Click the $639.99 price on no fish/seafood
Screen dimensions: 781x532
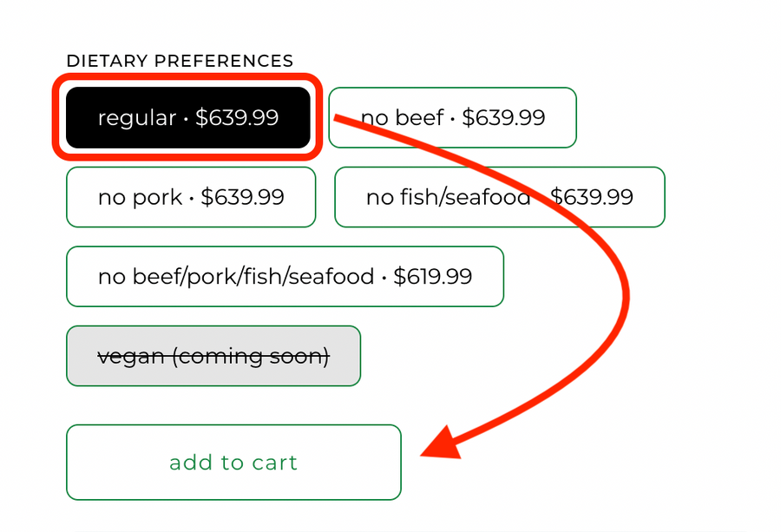pos(593,197)
